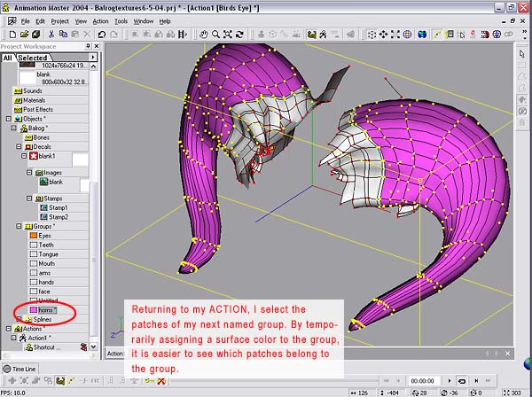This screenshot has width=532, height=397.
Task: Select the Bones item under Balrog
Action: click(x=41, y=137)
